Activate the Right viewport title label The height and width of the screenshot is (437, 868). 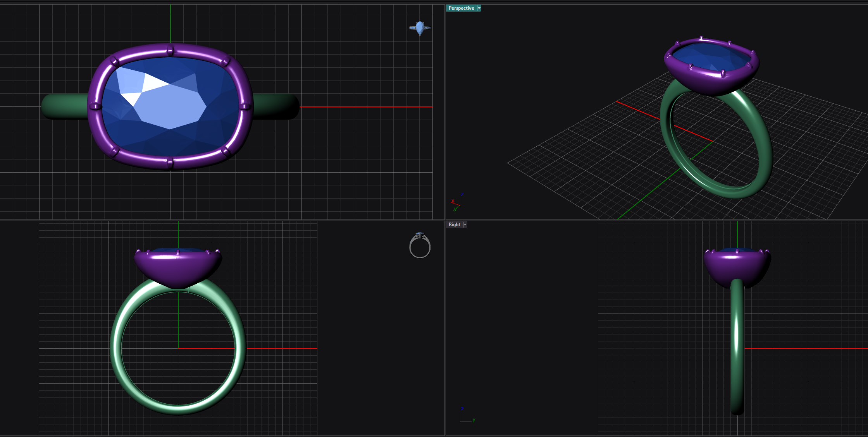tap(454, 224)
